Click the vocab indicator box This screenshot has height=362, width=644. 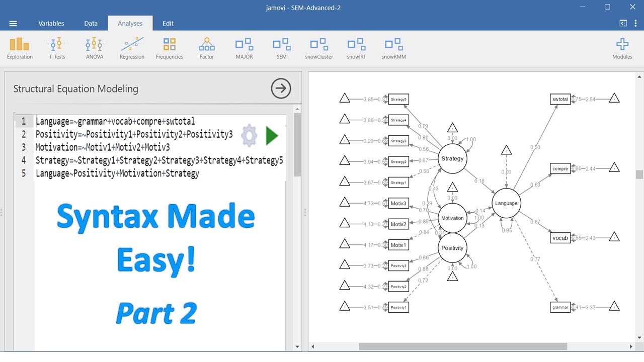click(560, 238)
